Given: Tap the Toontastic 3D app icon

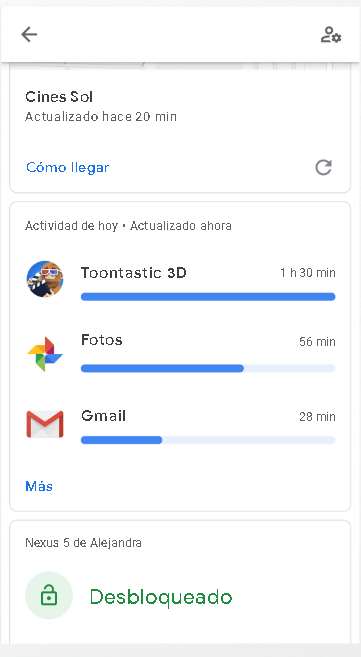Looking at the screenshot, I should 45,279.
